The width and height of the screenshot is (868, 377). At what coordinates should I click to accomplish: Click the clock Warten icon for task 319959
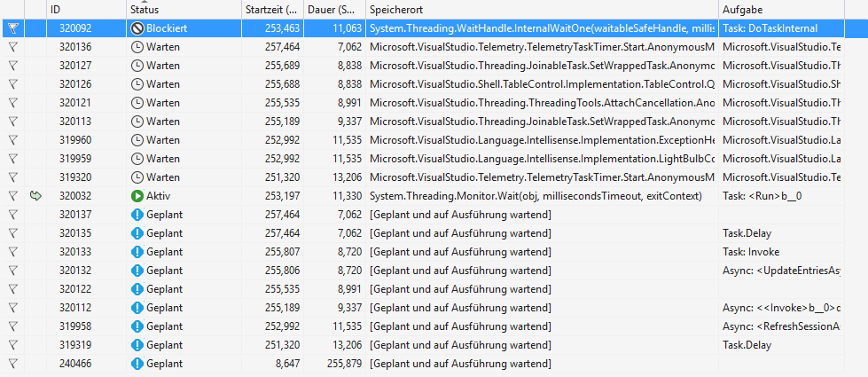(137, 158)
